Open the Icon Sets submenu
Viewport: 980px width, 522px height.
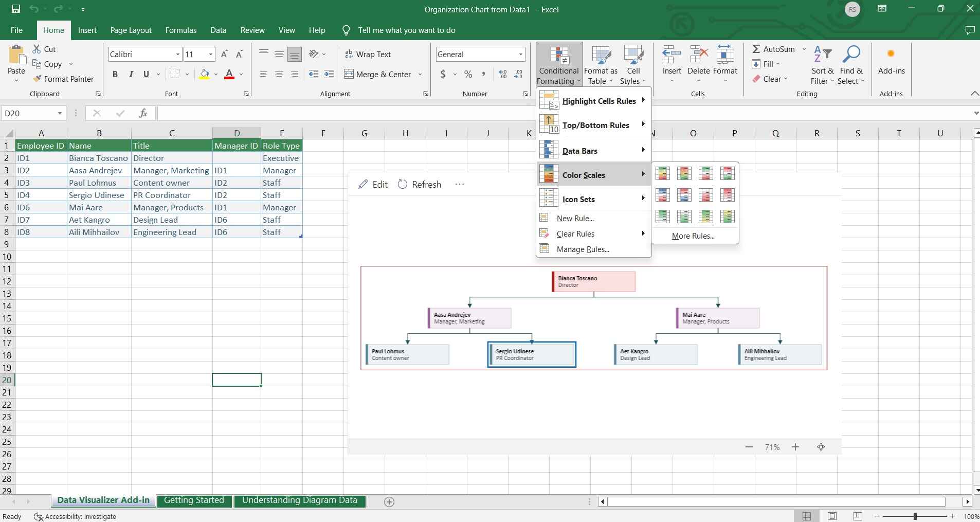tap(594, 199)
